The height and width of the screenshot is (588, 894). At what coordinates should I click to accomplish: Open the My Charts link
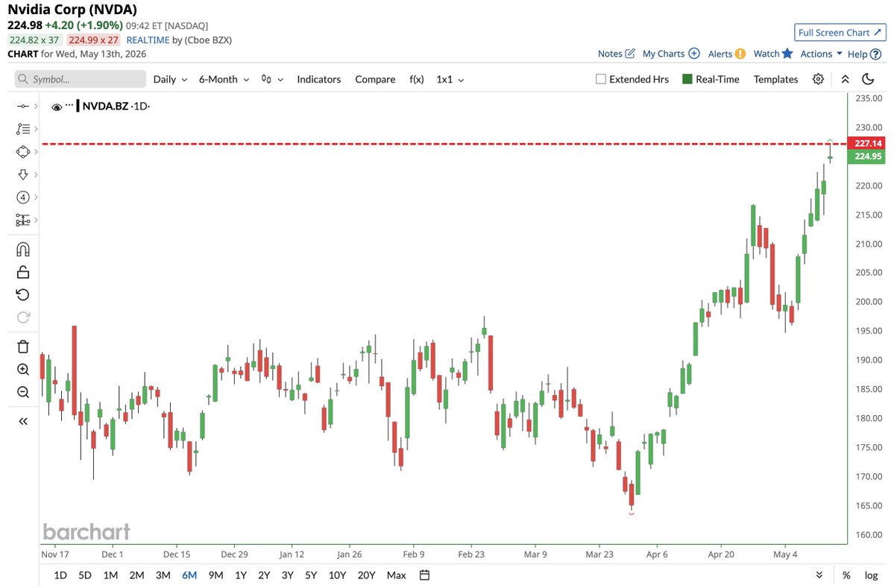[664, 54]
